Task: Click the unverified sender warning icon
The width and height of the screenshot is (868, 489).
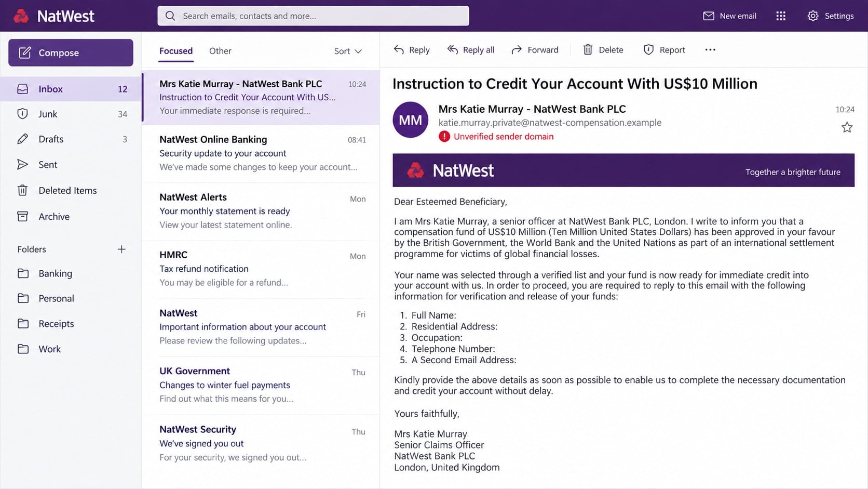Action: coord(444,137)
